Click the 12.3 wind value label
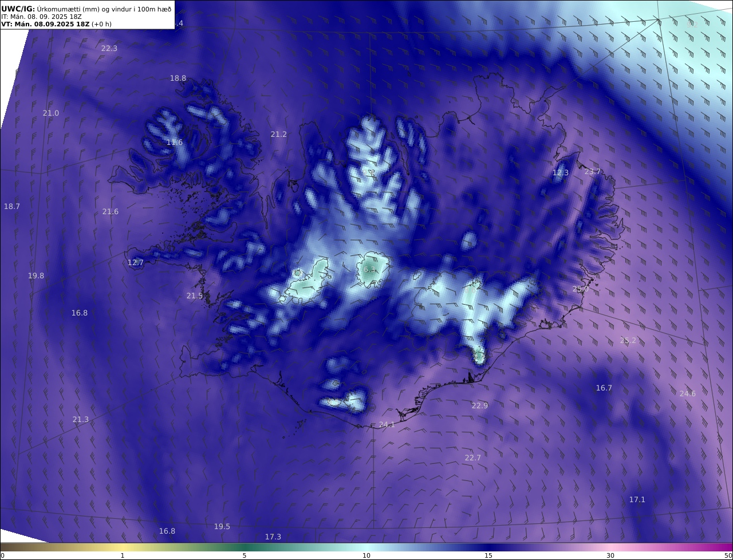Image resolution: width=733 pixels, height=560 pixels. point(561,173)
